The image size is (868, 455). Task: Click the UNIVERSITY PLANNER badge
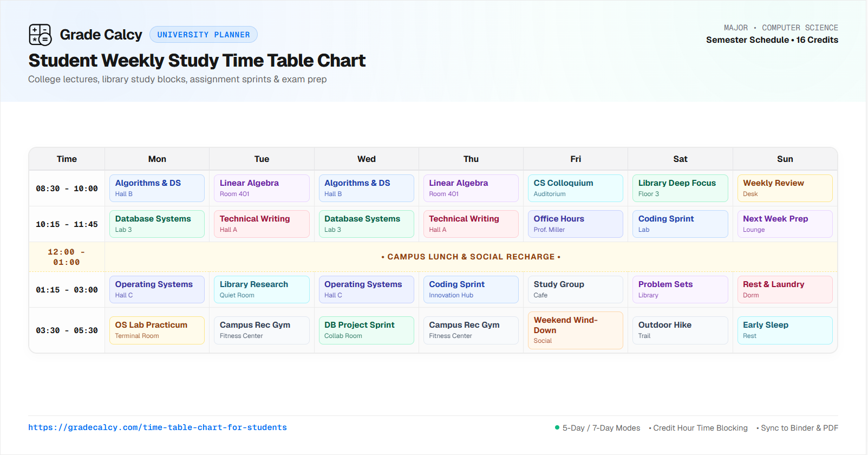tap(204, 35)
